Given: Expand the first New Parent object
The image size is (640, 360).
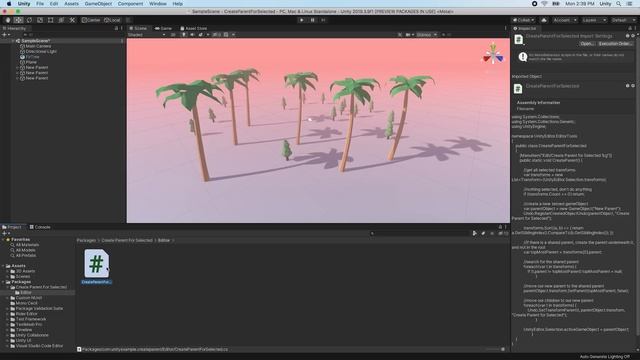Looking at the screenshot, I should [18, 67].
